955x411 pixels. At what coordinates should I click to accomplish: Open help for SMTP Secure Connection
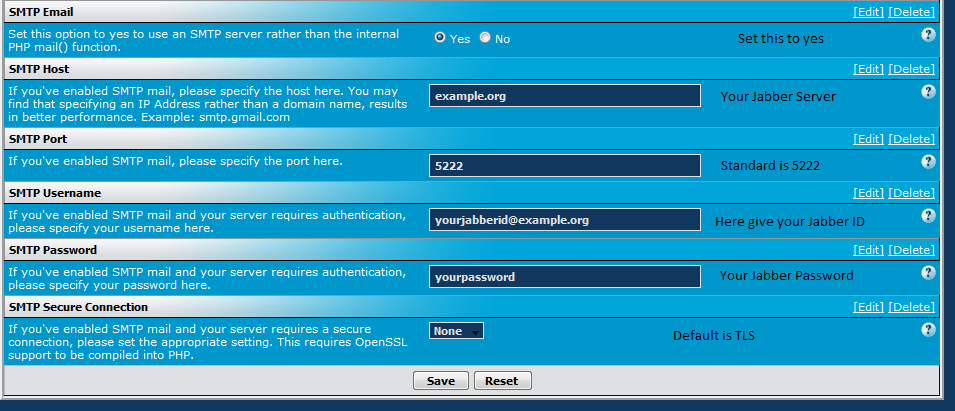pos(927,329)
